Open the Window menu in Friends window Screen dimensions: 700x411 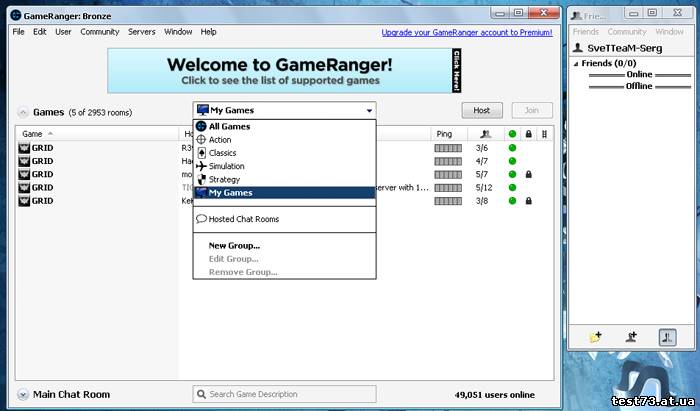click(669, 32)
